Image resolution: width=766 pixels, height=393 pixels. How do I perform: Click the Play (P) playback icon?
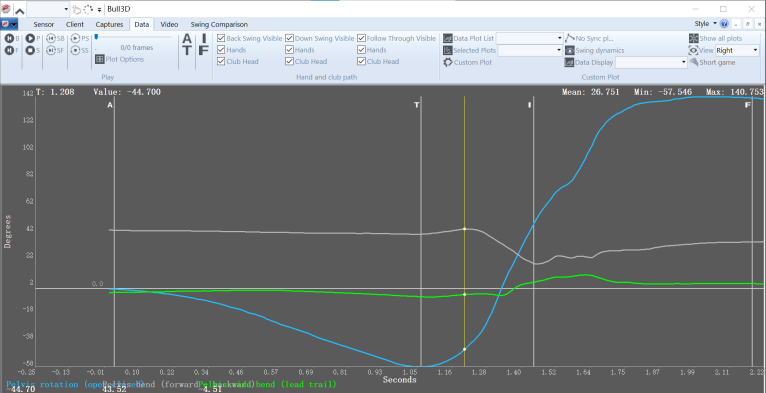click(x=30, y=38)
